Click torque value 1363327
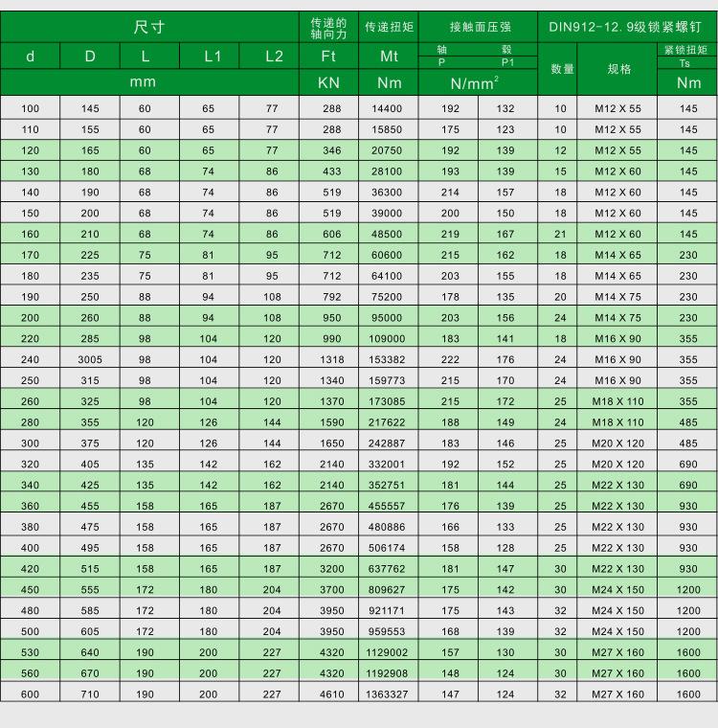718x728 pixels. (x=387, y=694)
